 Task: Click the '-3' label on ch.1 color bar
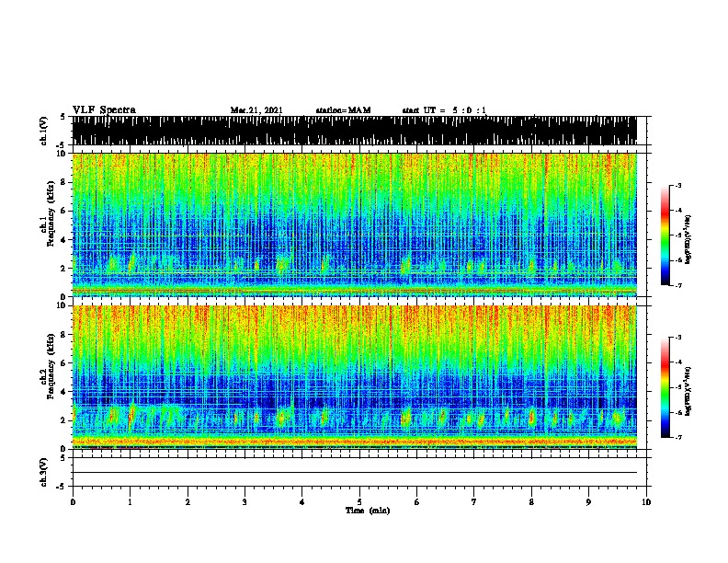click(x=677, y=185)
